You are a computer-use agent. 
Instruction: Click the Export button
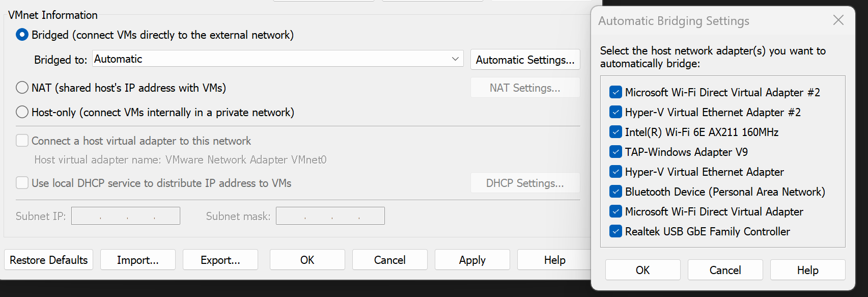pos(220,260)
